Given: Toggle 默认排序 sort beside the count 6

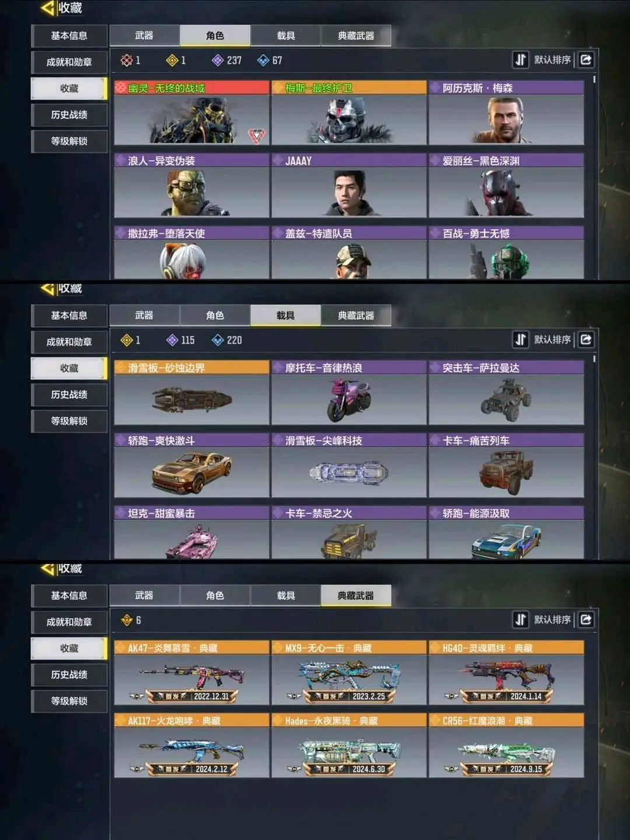Looking at the screenshot, I should coord(543,619).
